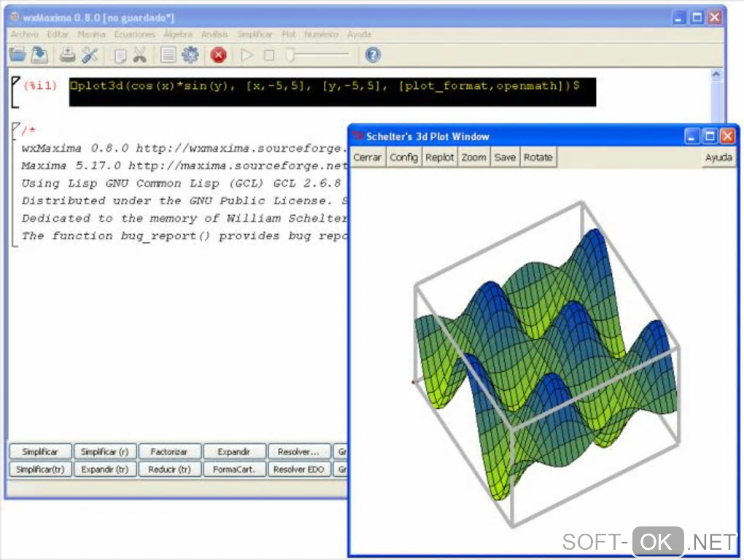Open the Análisis menu
The height and width of the screenshot is (560, 744).
point(214,34)
